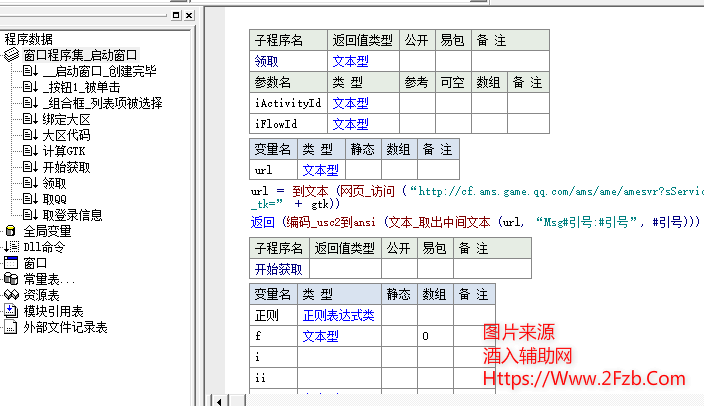Click the 资源表 icon in the tree

(x=11, y=295)
